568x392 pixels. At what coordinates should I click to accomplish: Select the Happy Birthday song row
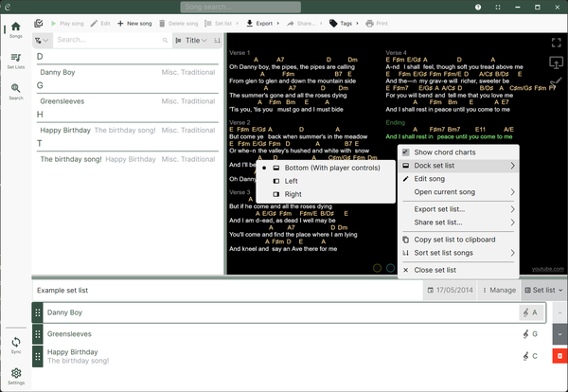point(128,130)
